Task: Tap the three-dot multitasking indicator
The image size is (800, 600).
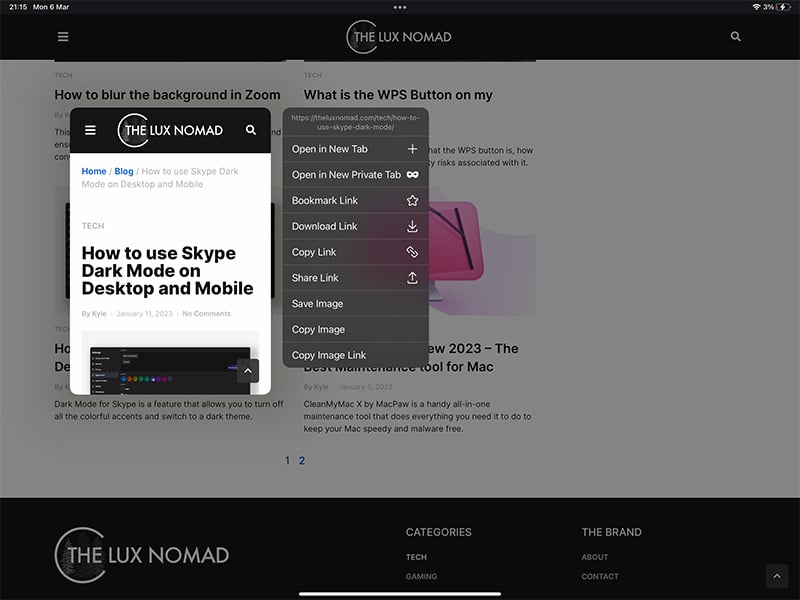Action: 400,7
